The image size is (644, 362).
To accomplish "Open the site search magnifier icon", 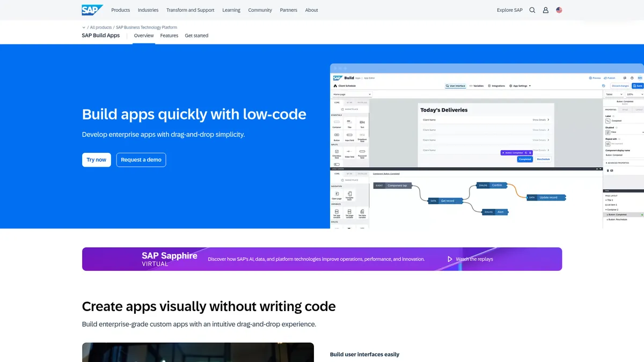I will pos(532,10).
